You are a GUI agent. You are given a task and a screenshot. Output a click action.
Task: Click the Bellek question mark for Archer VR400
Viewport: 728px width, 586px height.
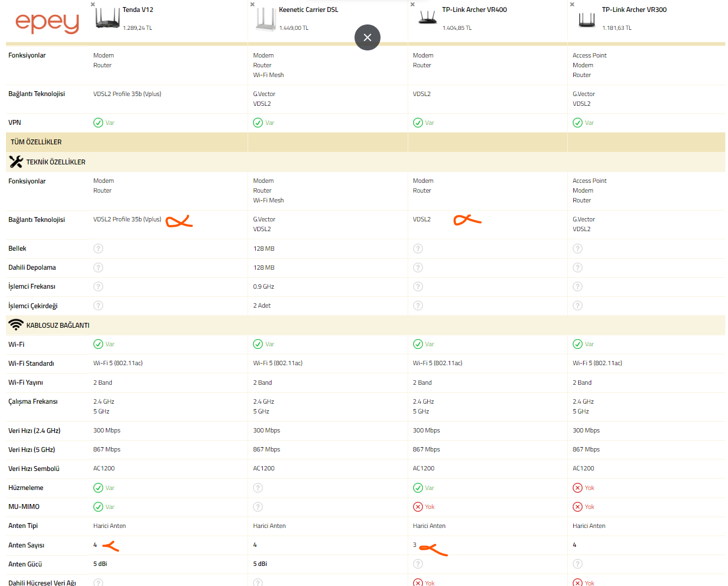(x=418, y=249)
